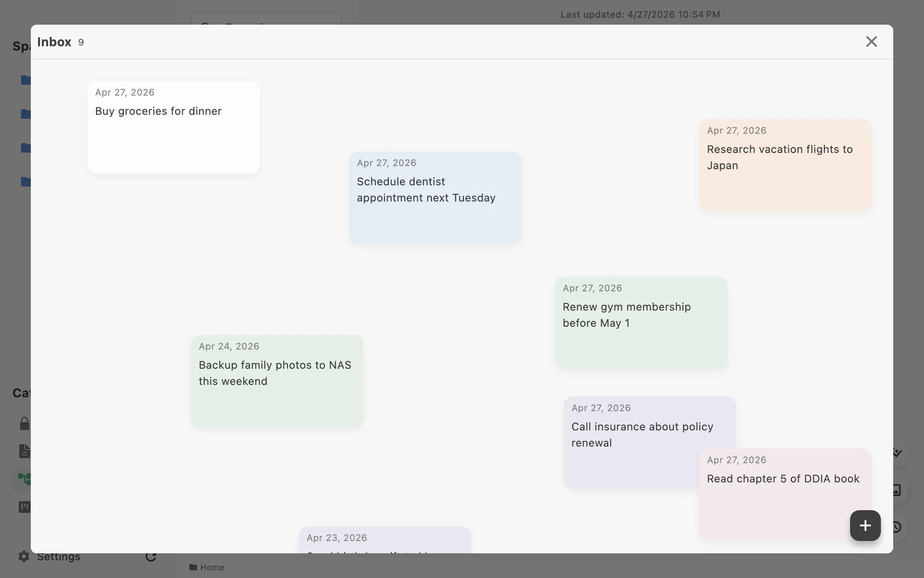Viewport: 924px width, 578px height.
Task: Click the sparkle checkmark icon behind dialog
Action: (897, 453)
